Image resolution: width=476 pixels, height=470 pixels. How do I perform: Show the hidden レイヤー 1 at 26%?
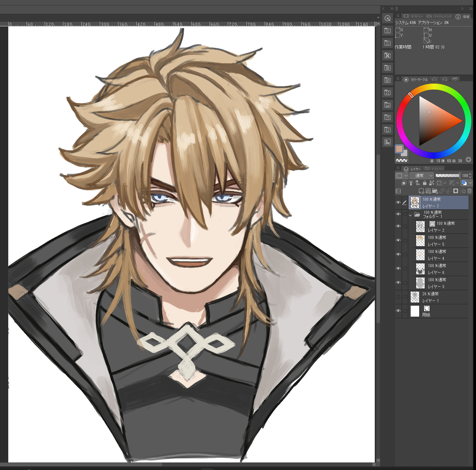(398, 297)
